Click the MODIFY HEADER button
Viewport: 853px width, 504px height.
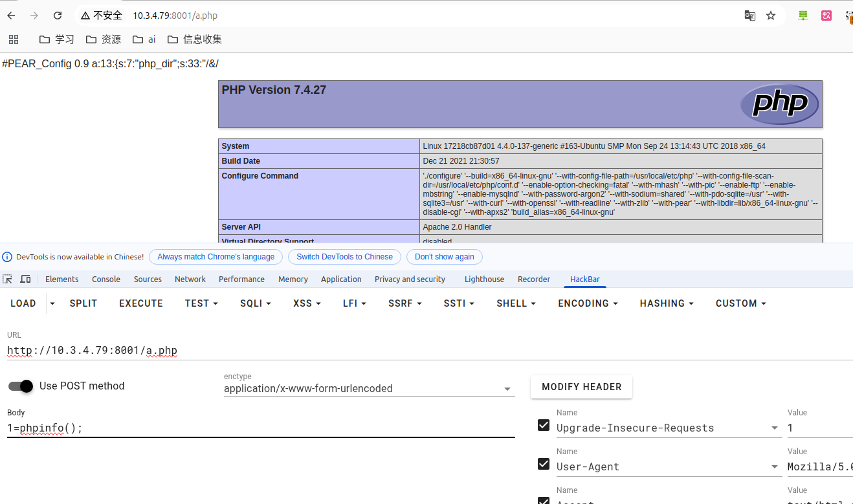tap(581, 387)
